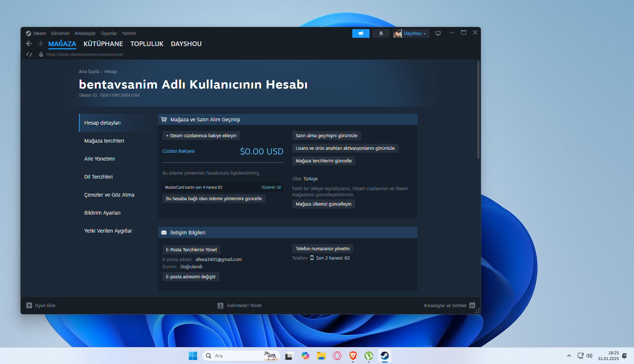Image resolution: width=634 pixels, height=364 pixels.
Task: Show hidden system tray icons
Action: pos(569,356)
